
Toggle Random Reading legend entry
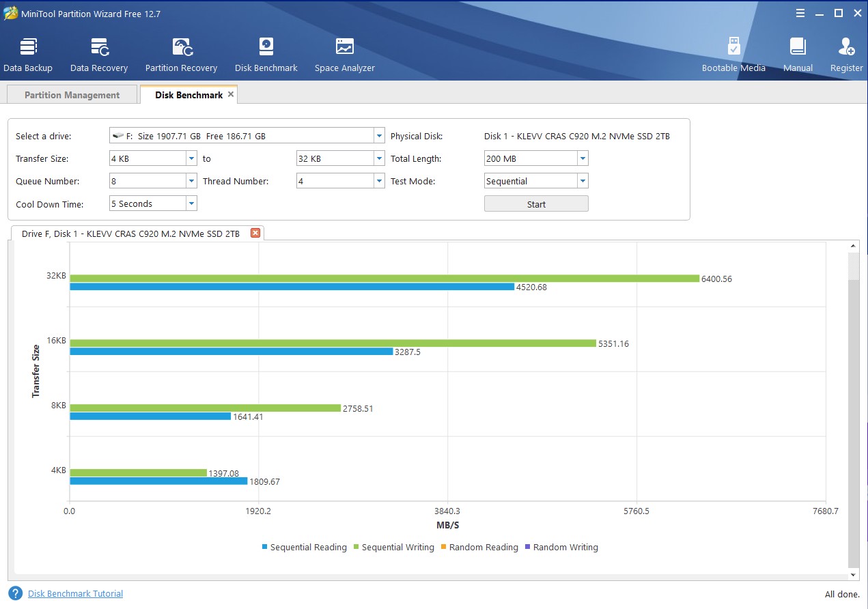tap(479, 547)
